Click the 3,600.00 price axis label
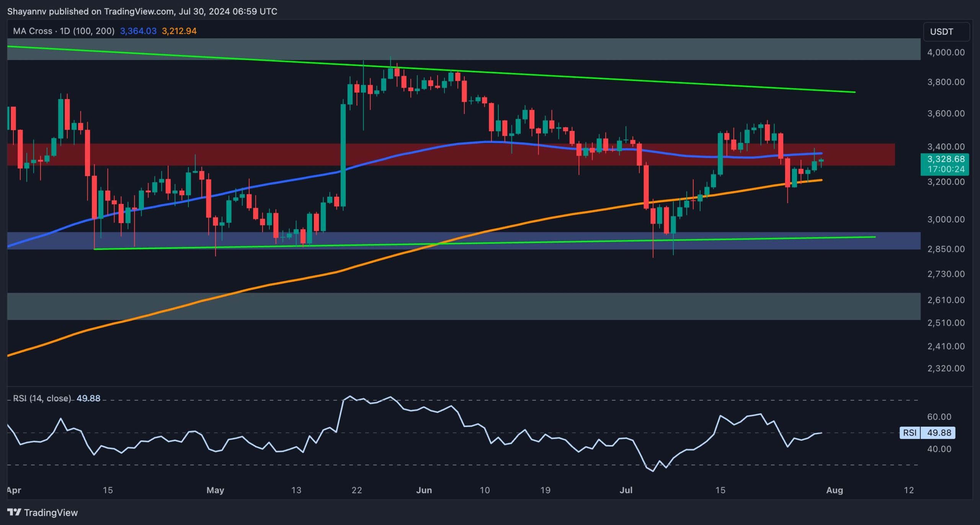Screen dimensions: 980x525 [x=946, y=113]
